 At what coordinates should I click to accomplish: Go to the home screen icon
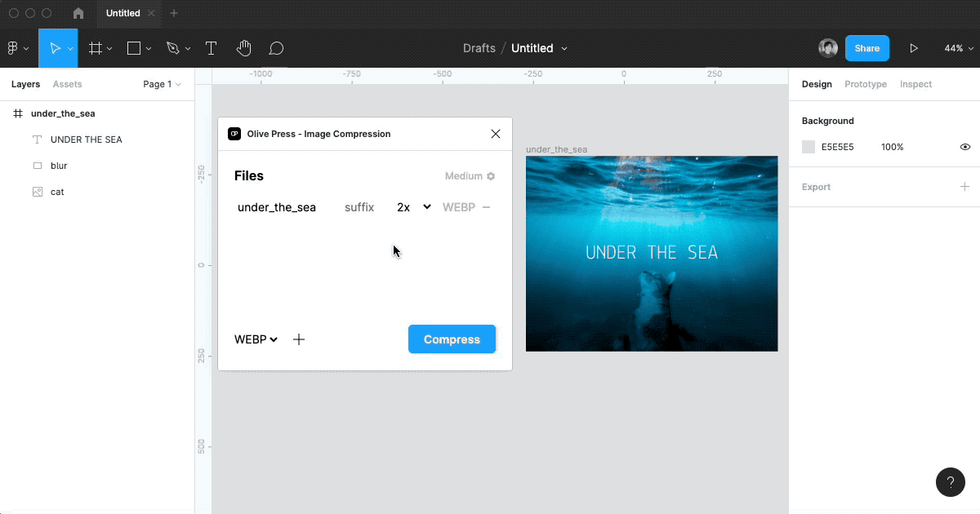coord(78,14)
